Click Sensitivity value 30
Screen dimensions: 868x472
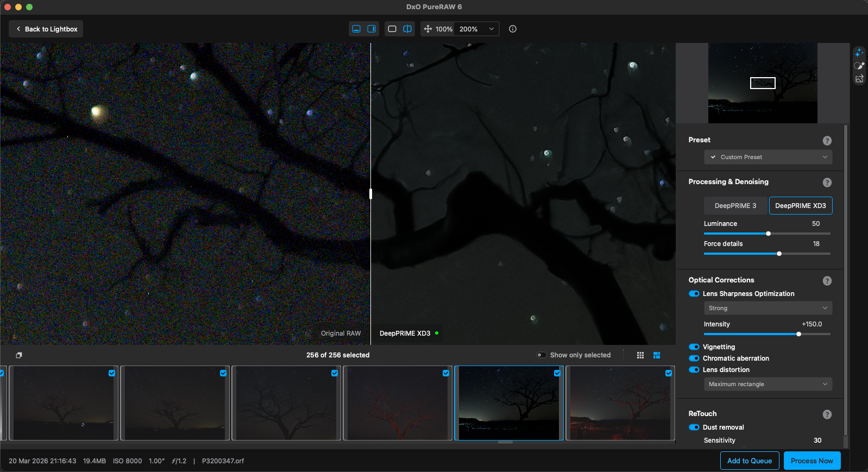(817, 440)
